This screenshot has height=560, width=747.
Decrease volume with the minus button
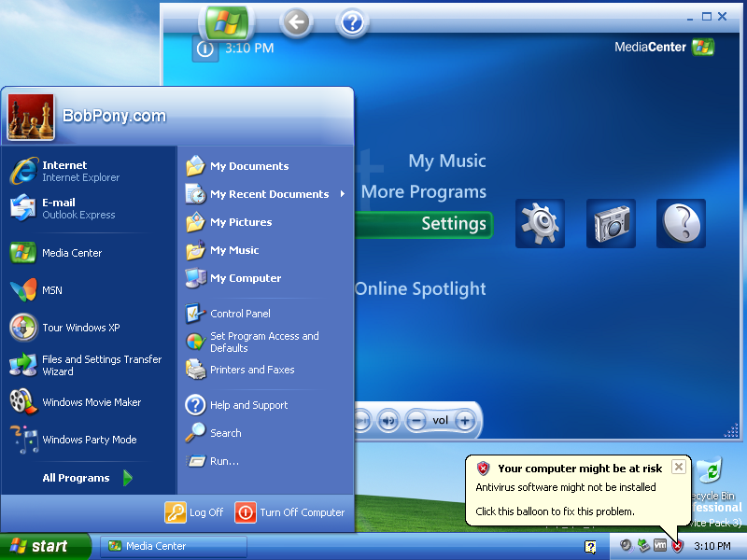(416, 421)
